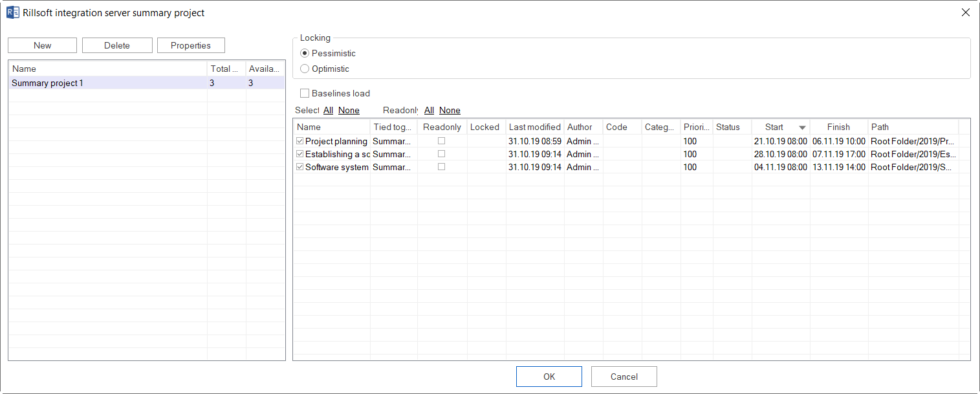The width and height of the screenshot is (980, 394).
Task: Select the Establishing a sc project name
Action: pyautogui.click(x=337, y=154)
